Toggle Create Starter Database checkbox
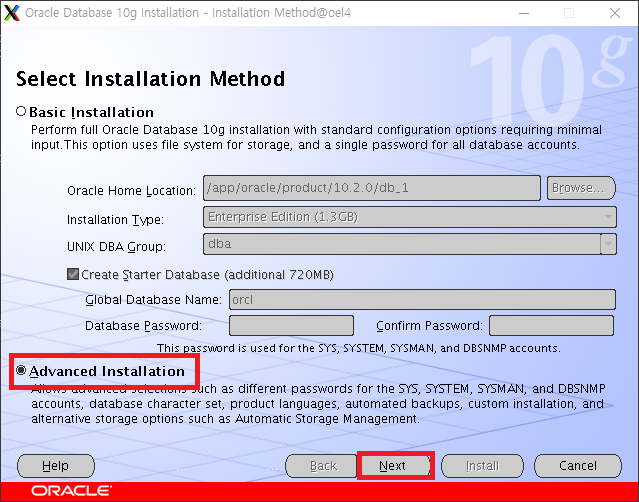Viewport: 639px width, 502px height. coord(73,274)
